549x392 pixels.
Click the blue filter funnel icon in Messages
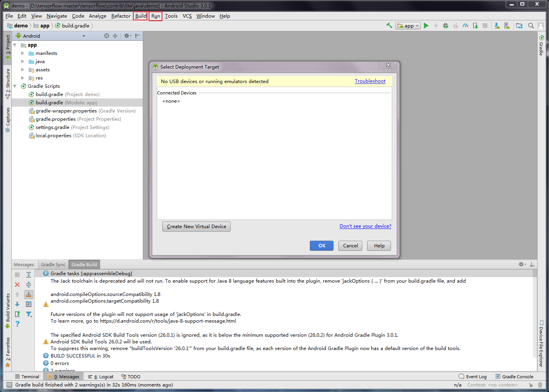(x=29, y=314)
